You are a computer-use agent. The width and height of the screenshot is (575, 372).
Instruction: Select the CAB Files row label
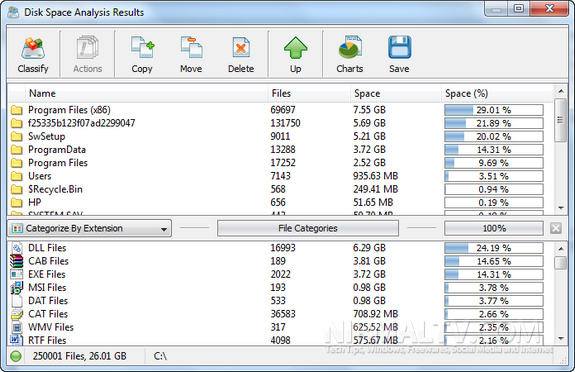pos(48,261)
